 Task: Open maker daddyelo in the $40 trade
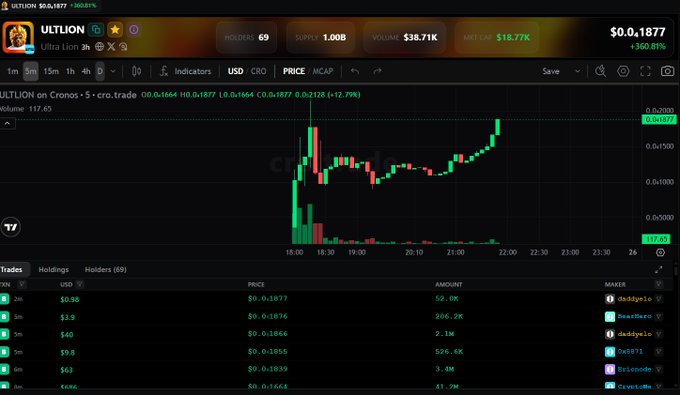coord(634,334)
